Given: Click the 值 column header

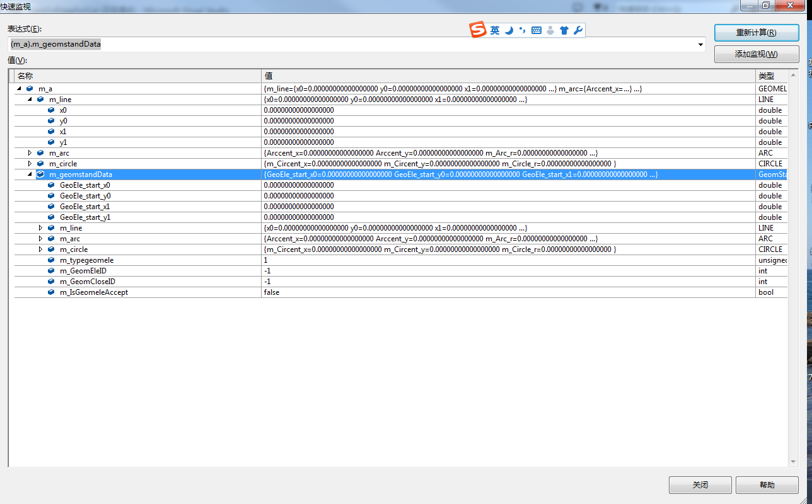Looking at the screenshot, I should (x=508, y=76).
